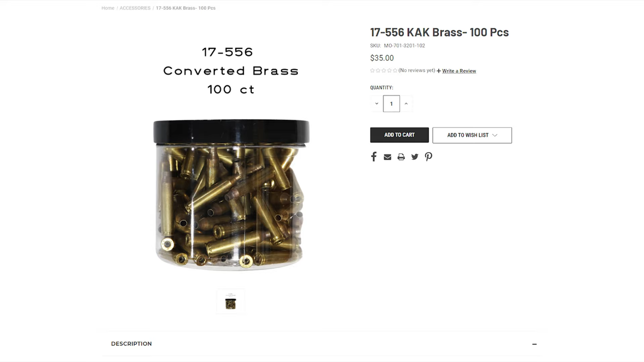Click the 17-556 KAK Brass breadcrumb
Viewport: 644px width, 362px height.
click(186, 8)
